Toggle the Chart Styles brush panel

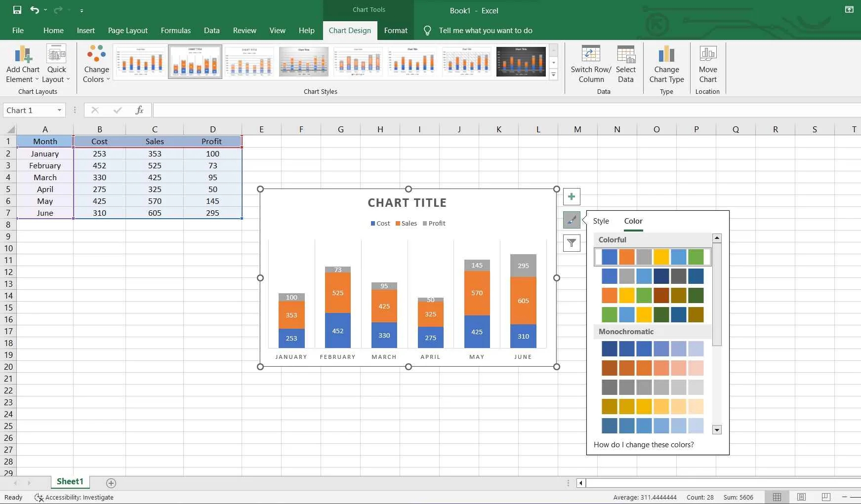tap(572, 220)
